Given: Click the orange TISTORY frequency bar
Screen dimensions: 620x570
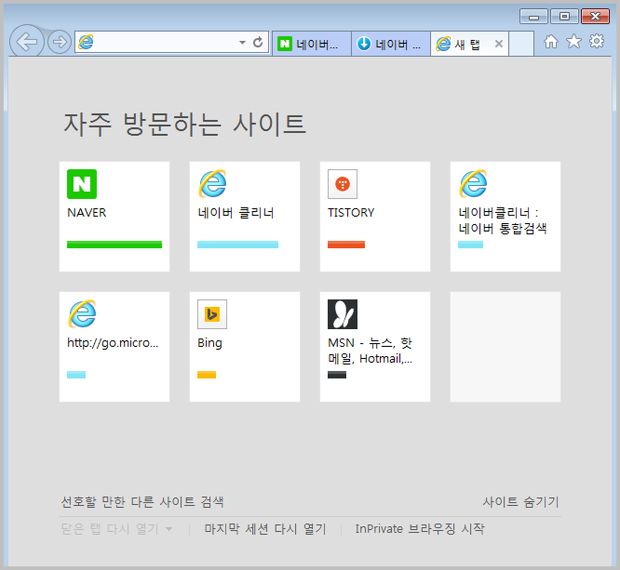Looking at the screenshot, I should 346,245.
